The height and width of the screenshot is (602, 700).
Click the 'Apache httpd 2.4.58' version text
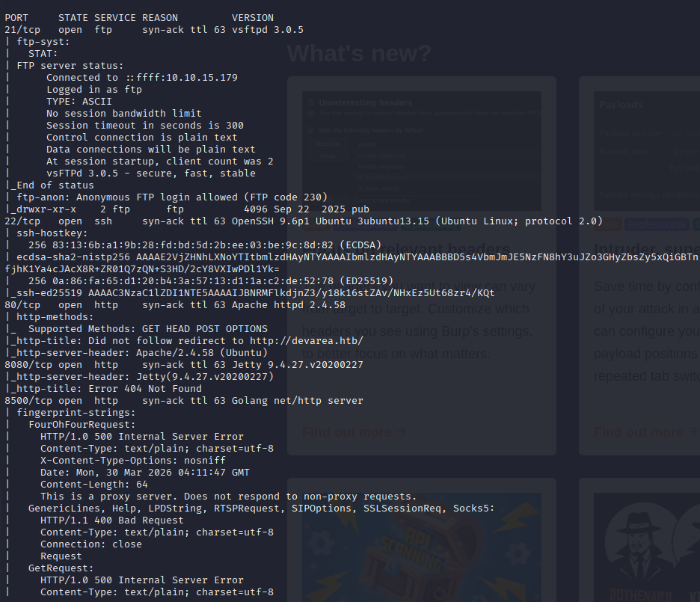289,305
